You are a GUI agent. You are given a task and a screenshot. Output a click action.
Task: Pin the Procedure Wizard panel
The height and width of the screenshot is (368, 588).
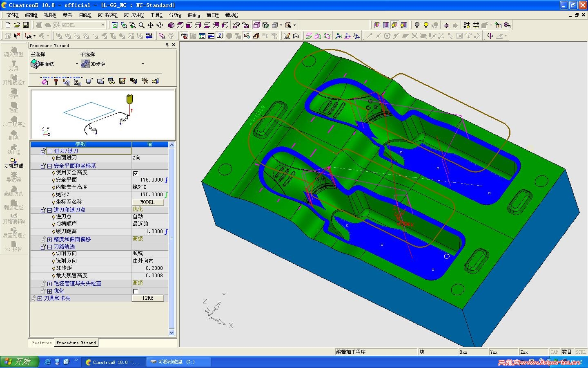(x=167, y=45)
